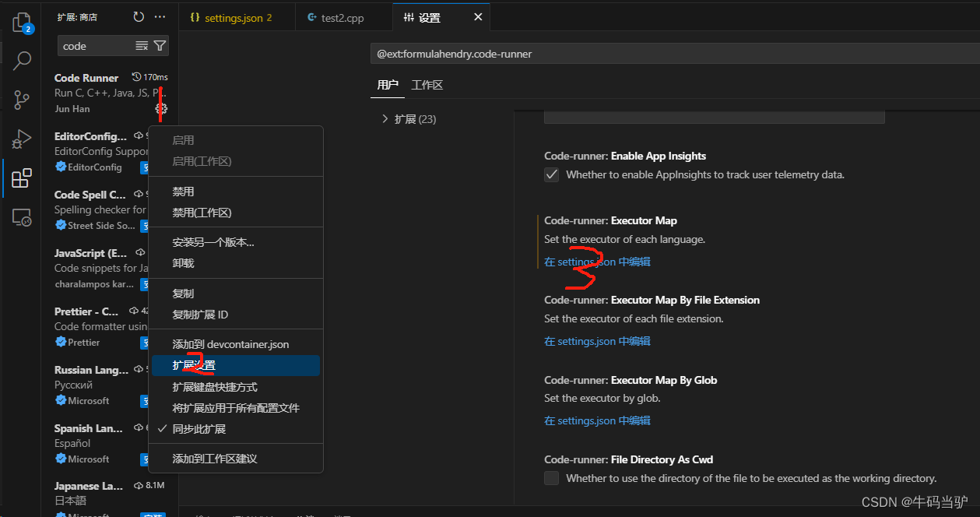980x517 pixels.
Task: Enable File Directory As Cwd checkbox
Action: 552,478
